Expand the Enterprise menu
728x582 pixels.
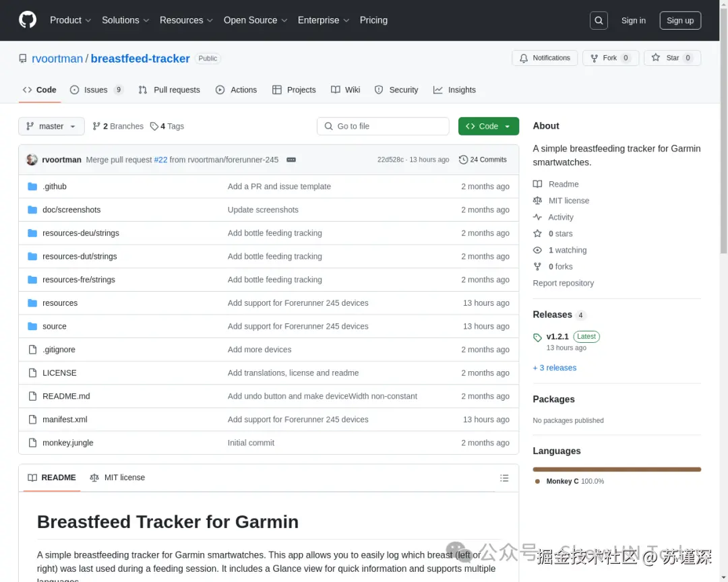[323, 20]
